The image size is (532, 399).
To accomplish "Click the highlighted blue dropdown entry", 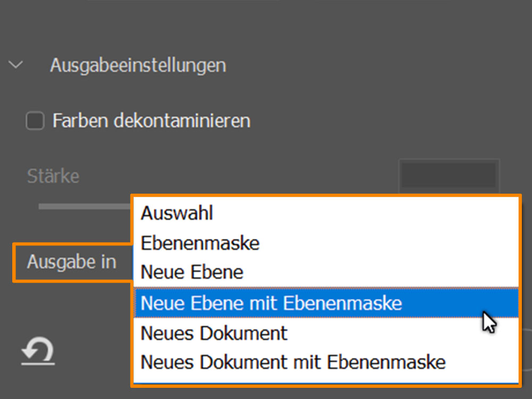I will pyautogui.click(x=326, y=303).
